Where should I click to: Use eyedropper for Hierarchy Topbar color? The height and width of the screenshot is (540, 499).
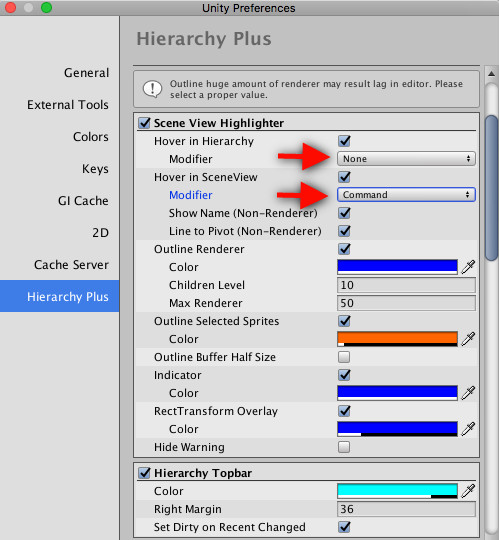point(468,491)
